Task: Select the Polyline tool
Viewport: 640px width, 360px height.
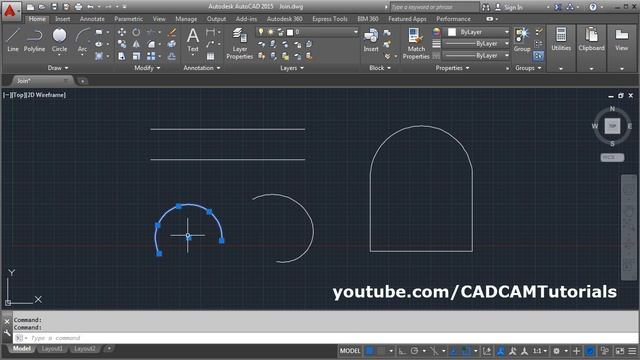Action: [x=34, y=40]
